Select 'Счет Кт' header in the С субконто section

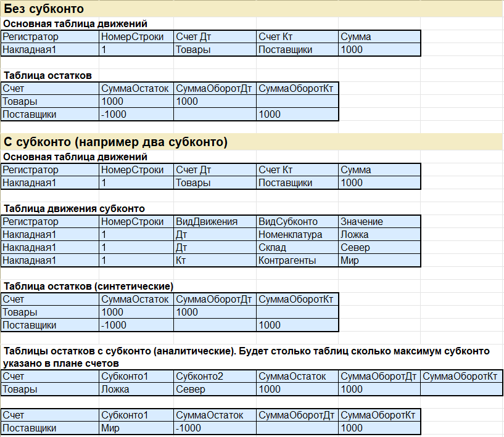pos(297,170)
